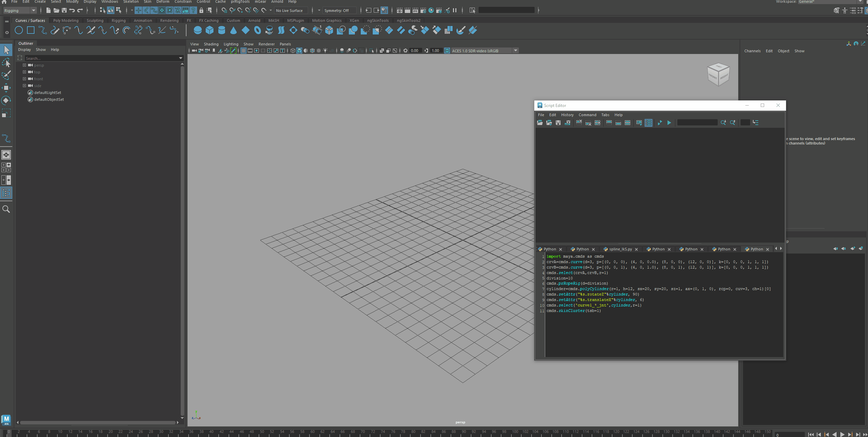Viewport: 868px width, 437px height.
Task: Click the polygon cylinder shelf icon
Action: 221,30
